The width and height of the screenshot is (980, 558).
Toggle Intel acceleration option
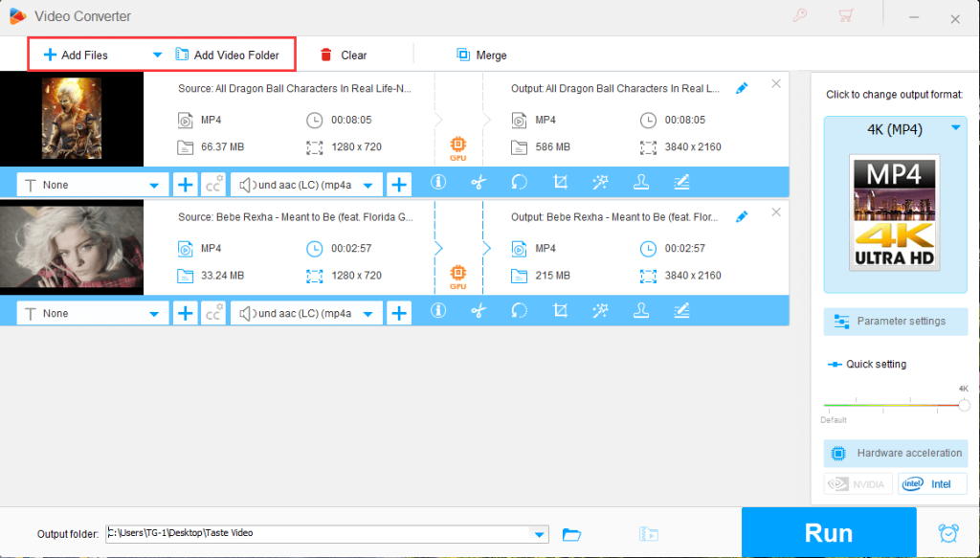click(932, 484)
